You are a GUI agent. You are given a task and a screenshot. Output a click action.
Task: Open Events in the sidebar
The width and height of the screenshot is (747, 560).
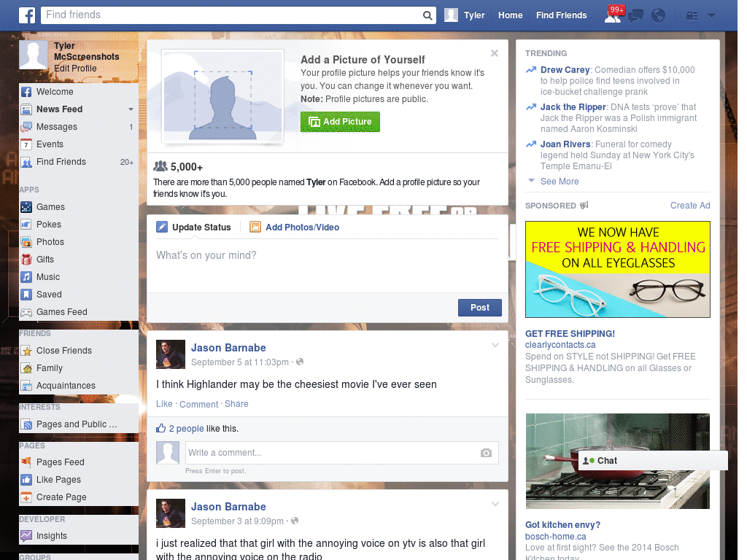click(79, 144)
